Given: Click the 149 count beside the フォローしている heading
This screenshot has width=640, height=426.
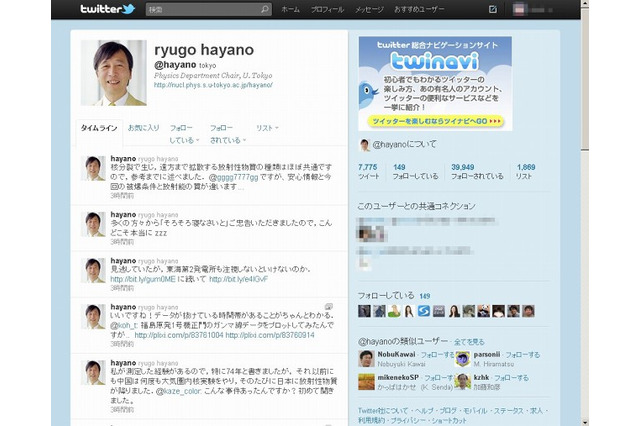Looking at the screenshot, I should 424,296.
